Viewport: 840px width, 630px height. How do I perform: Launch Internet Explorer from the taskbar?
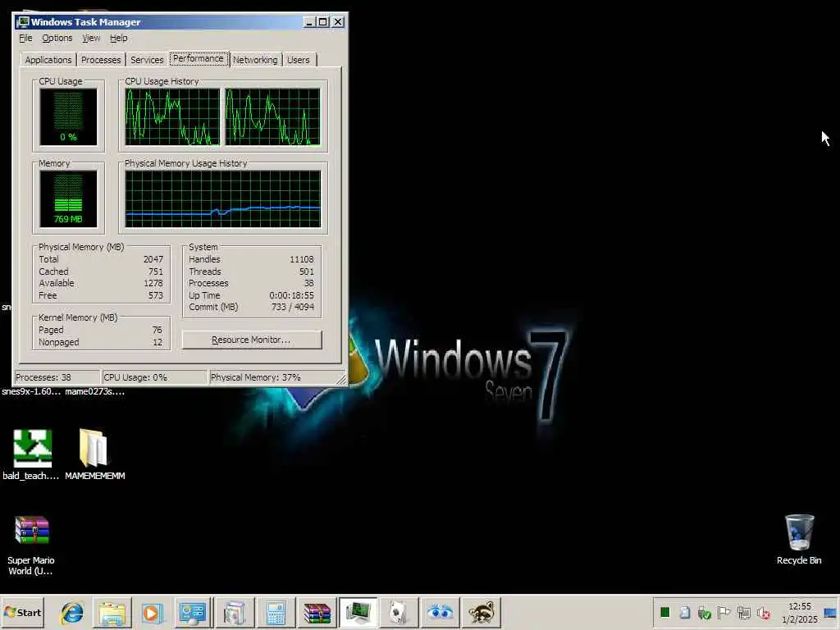(72, 613)
